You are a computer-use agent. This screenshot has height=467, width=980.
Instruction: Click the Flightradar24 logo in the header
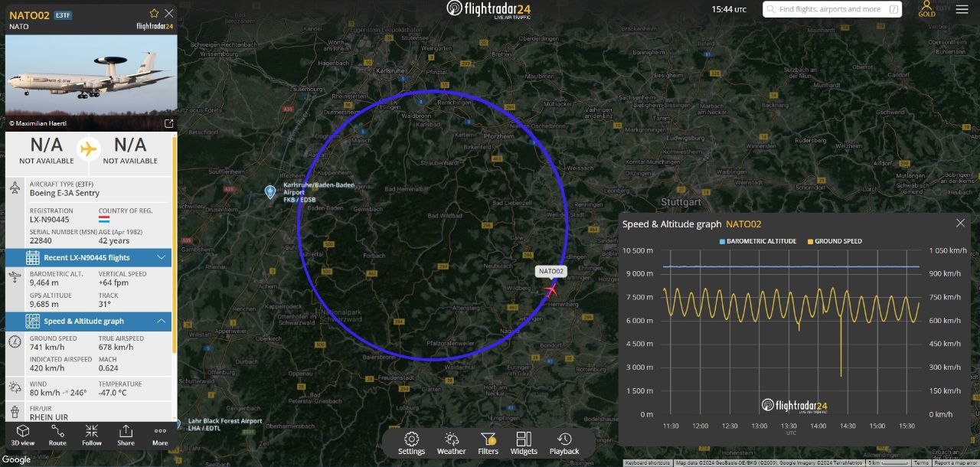point(488,8)
